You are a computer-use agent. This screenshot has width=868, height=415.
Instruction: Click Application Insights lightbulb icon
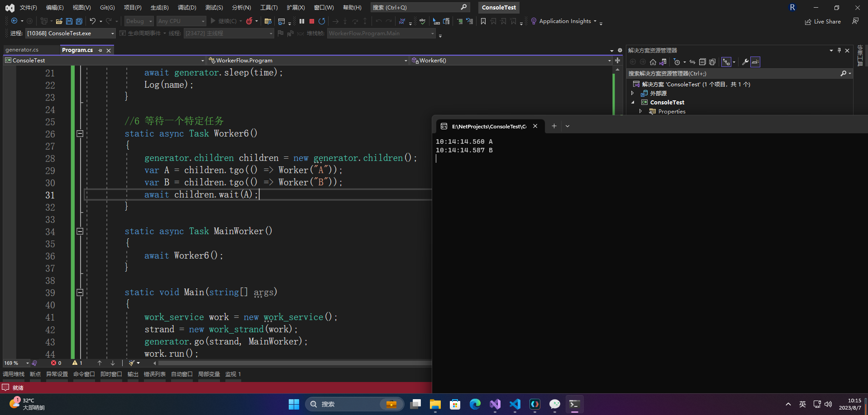click(x=534, y=21)
